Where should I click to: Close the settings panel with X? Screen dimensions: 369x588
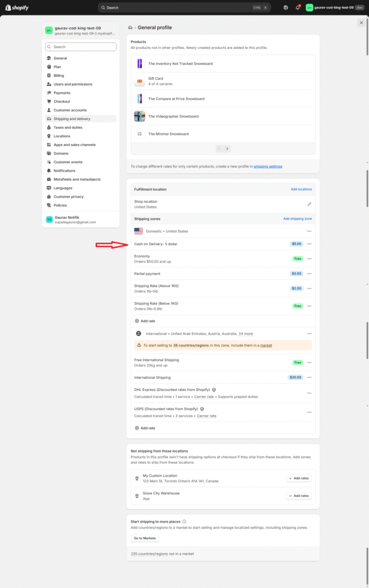361,22
